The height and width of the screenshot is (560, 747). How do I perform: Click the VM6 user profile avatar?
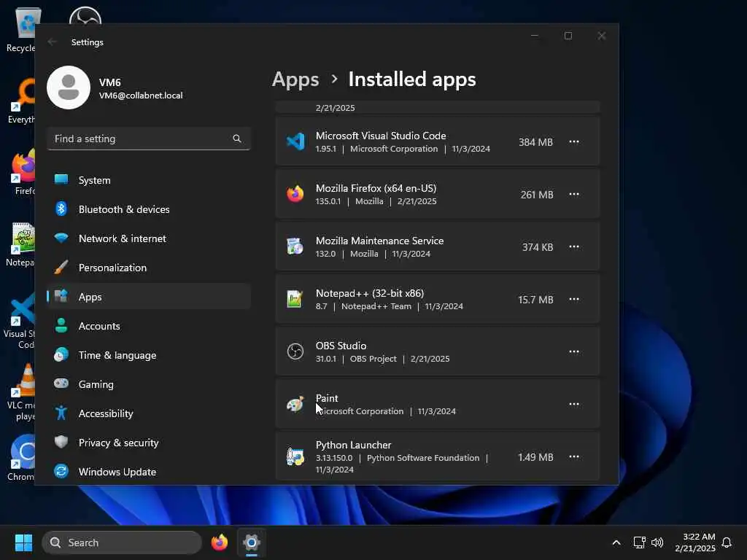tap(69, 87)
